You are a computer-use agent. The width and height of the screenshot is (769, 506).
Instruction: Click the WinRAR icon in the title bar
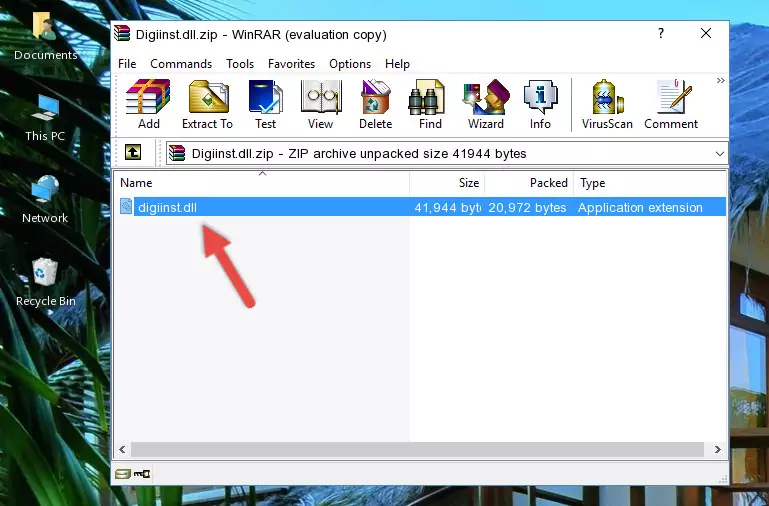pyautogui.click(x=122, y=34)
